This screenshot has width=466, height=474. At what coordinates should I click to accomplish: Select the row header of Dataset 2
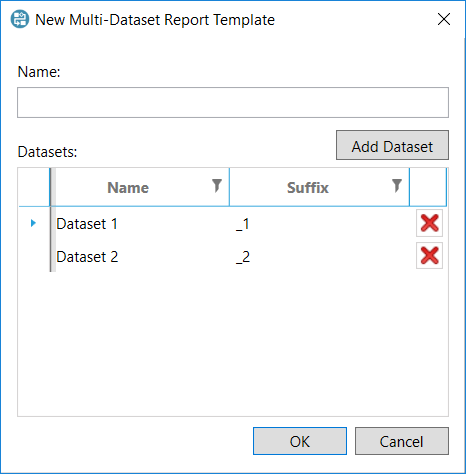click(x=34, y=256)
